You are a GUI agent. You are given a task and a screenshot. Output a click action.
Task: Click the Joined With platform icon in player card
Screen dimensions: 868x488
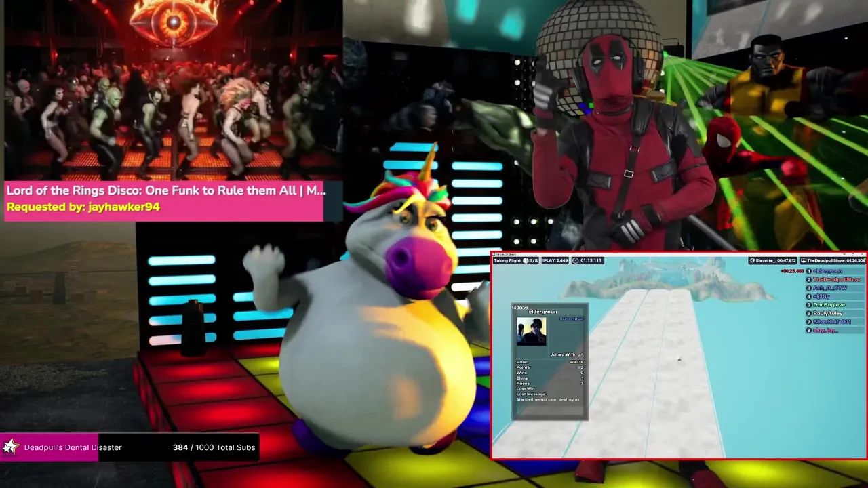click(x=580, y=354)
